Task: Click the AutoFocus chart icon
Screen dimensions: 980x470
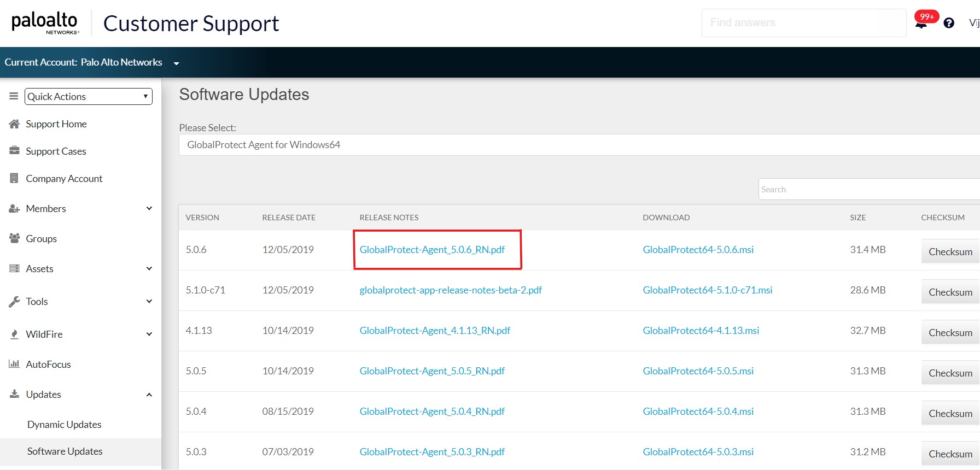Action: (x=14, y=364)
